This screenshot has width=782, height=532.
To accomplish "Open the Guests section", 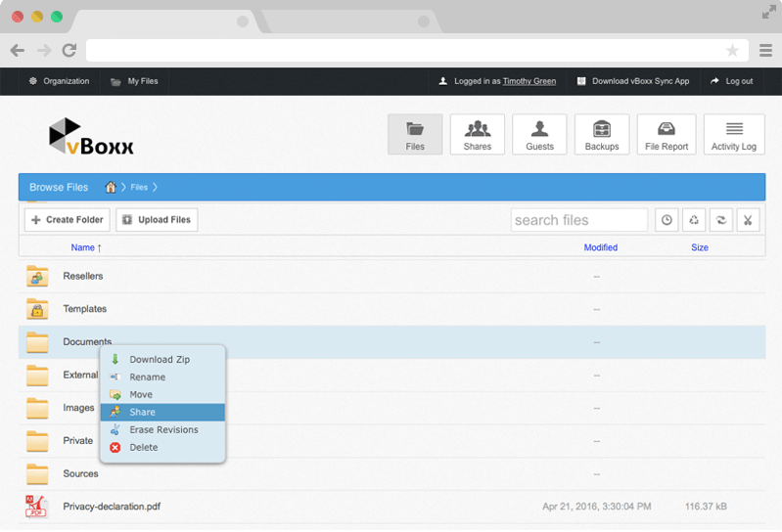I will coord(539,135).
